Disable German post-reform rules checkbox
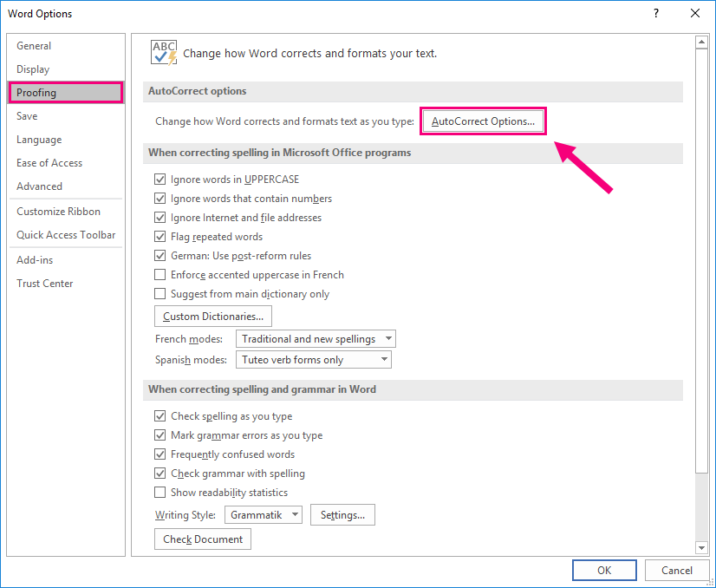Screen dimensions: 716x588 click(x=159, y=255)
